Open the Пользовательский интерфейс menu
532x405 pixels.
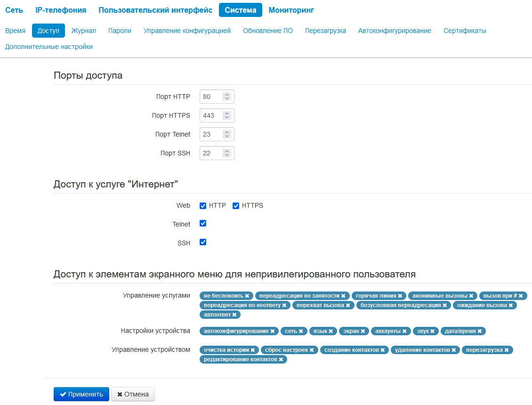(155, 10)
